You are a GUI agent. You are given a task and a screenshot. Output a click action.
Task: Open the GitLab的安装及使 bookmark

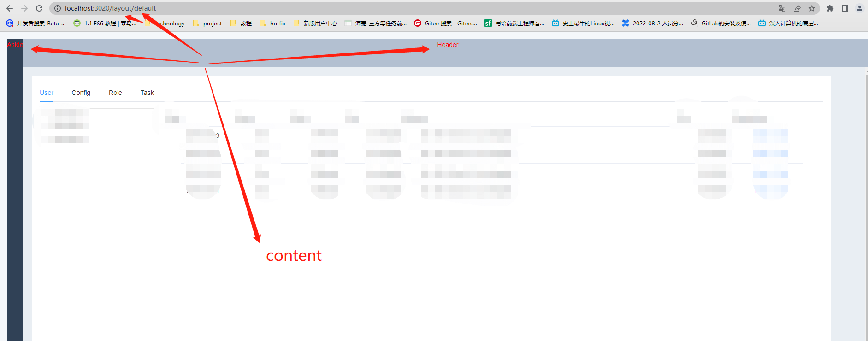[x=721, y=23]
